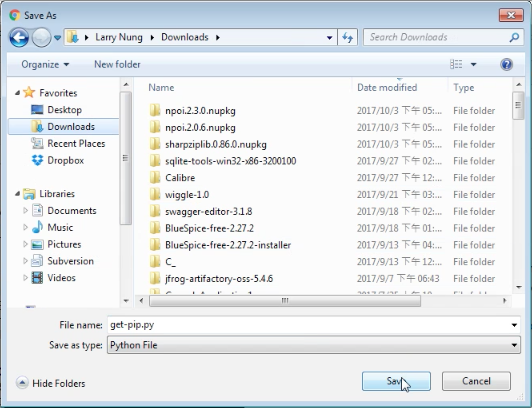Open the Help question mark icon

tap(506, 64)
